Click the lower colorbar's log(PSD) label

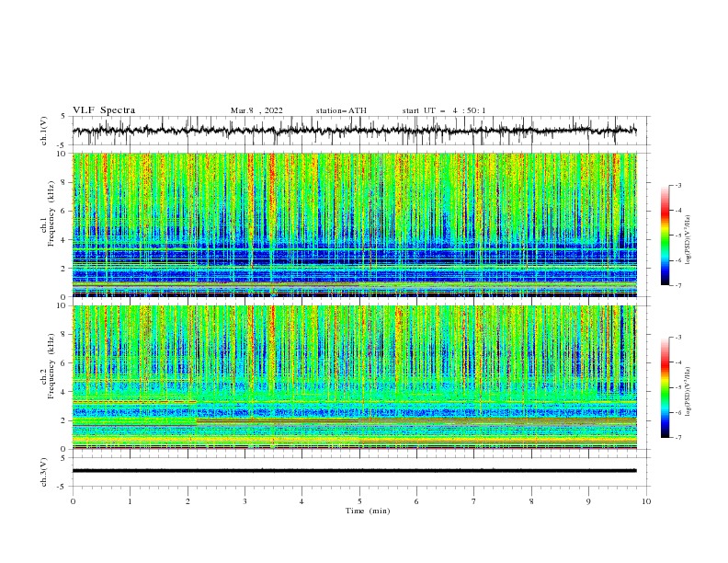(689, 391)
